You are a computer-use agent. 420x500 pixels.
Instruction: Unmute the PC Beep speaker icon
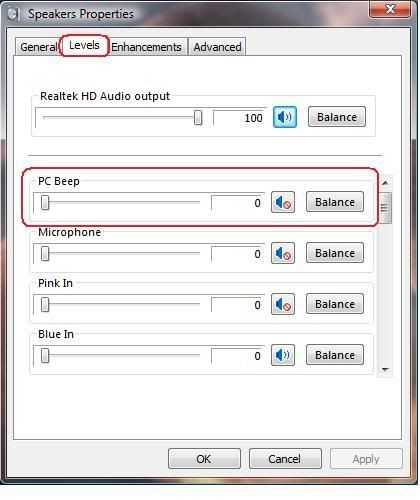[x=283, y=202]
